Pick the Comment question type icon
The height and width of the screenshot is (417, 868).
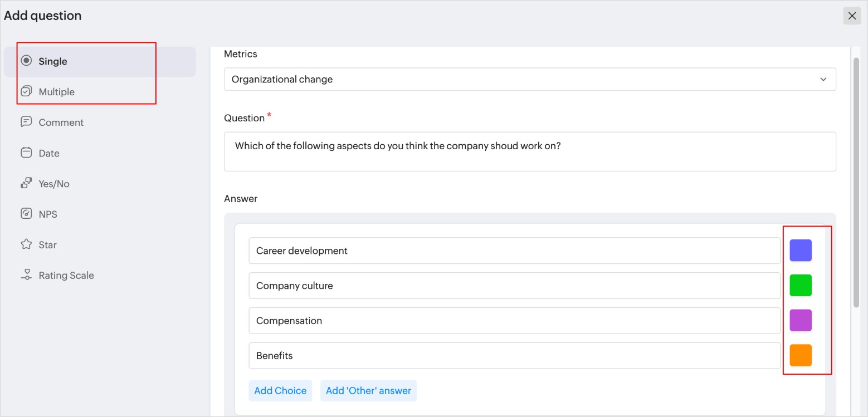[x=26, y=122]
